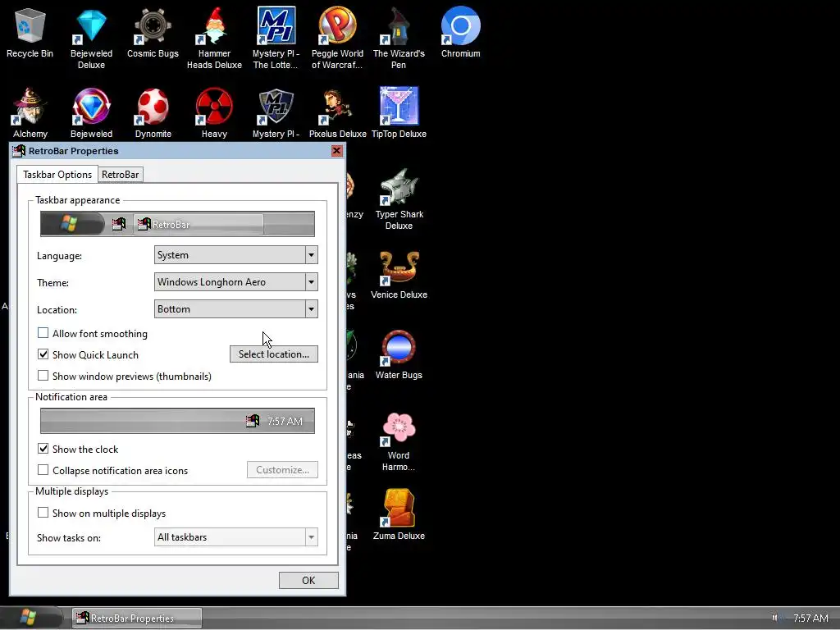Screen dimensions: 840x630
Task: Launch Hammer Heads Deluxe icon
Action: tap(214, 38)
